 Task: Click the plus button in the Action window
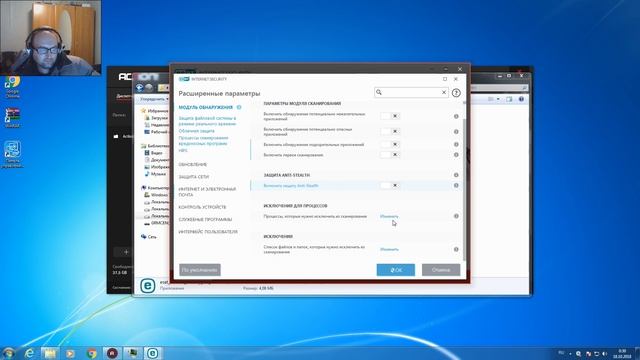126,252
